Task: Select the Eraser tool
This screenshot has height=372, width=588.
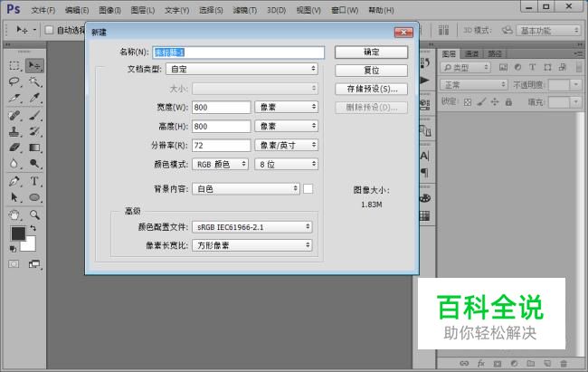Action: pyautogui.click(x=14, y=148)
